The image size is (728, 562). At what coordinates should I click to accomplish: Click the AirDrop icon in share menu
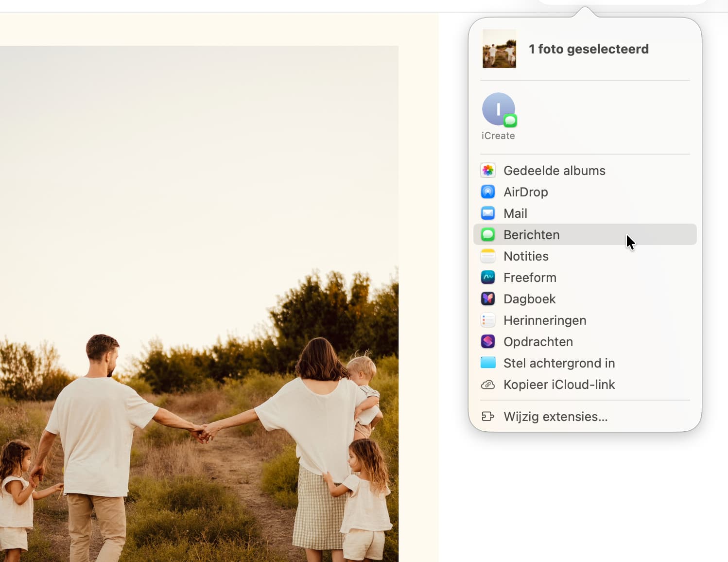click(488, 192)
